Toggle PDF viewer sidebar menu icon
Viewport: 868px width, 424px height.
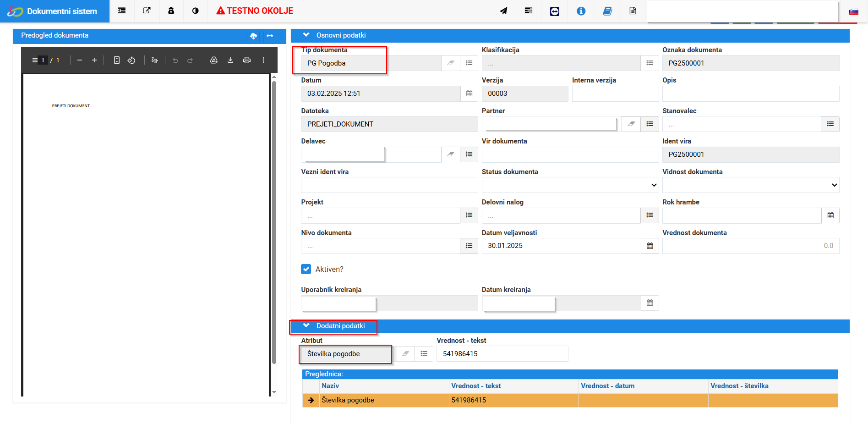35,60
